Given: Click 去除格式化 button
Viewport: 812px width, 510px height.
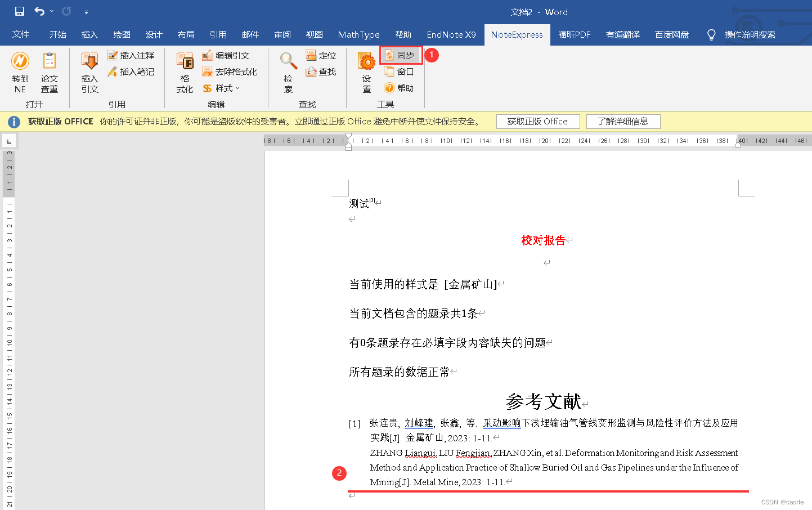Looking at the screenshot, I should 230,71.
